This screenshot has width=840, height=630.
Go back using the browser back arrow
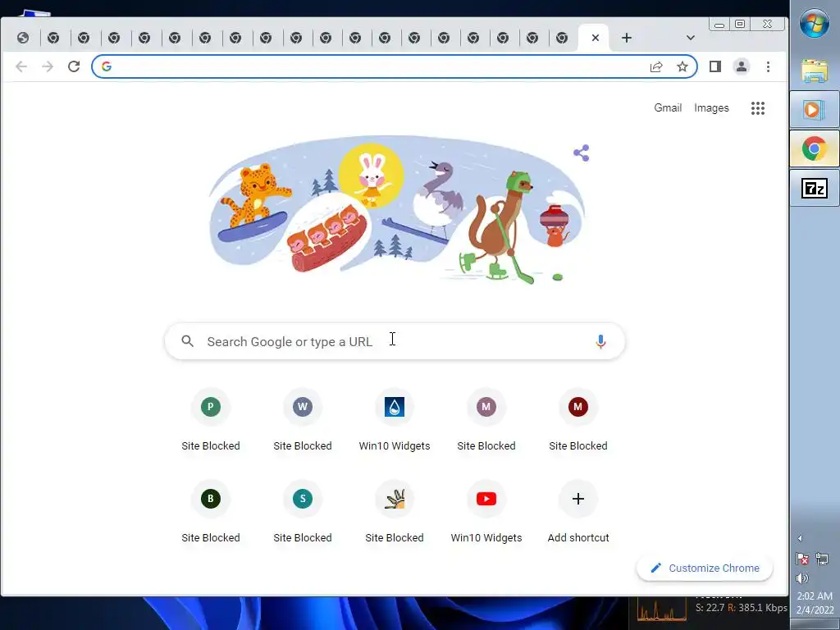(21, 66)
